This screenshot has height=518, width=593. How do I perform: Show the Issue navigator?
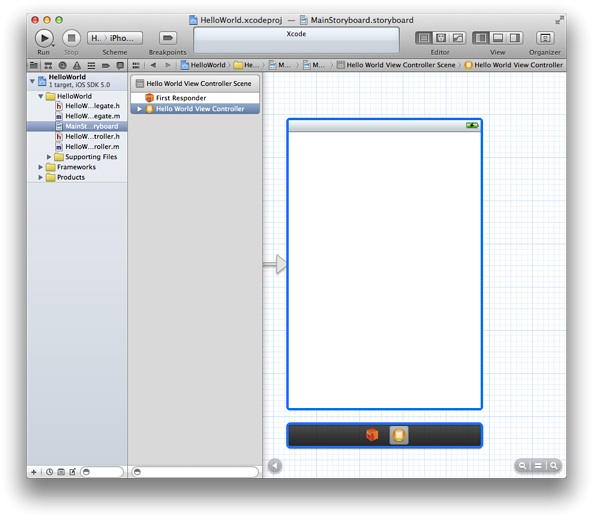[x=77, y=65]
